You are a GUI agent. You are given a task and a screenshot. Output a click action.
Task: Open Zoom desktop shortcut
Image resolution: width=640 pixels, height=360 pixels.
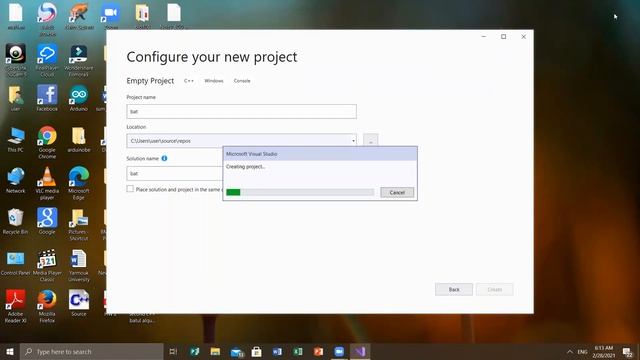coord(111,16)
